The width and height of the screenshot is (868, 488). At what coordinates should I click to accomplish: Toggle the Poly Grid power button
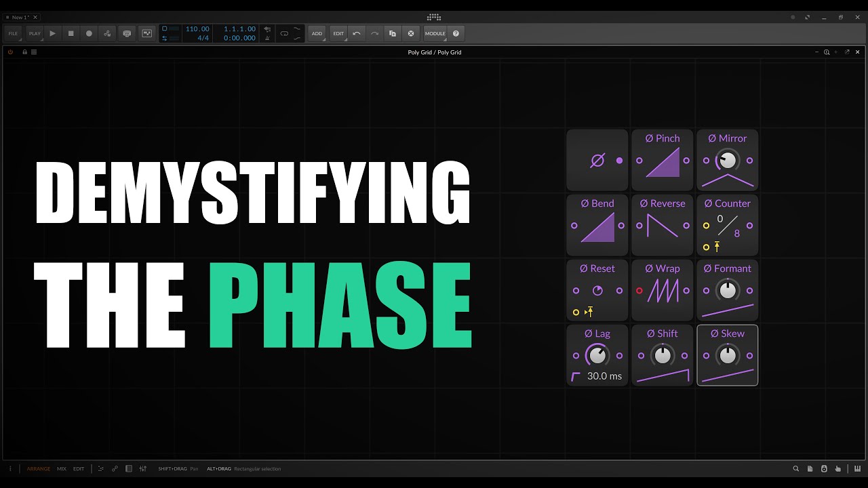click(x=10, y=52)
